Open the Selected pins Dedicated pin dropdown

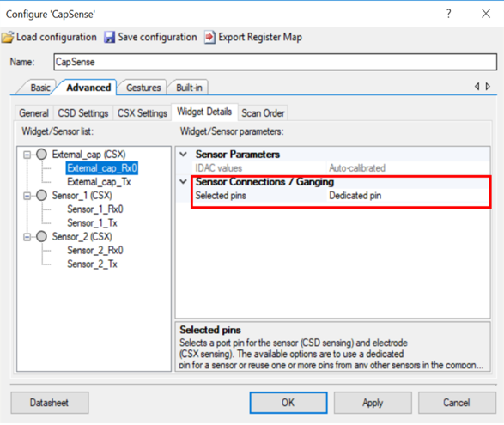[408, 196]
